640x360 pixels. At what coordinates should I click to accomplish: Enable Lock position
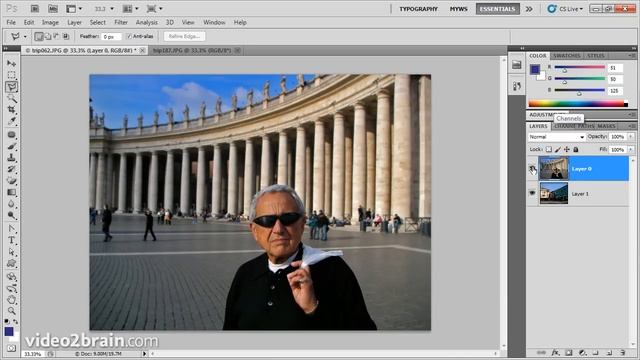[567, 149]
